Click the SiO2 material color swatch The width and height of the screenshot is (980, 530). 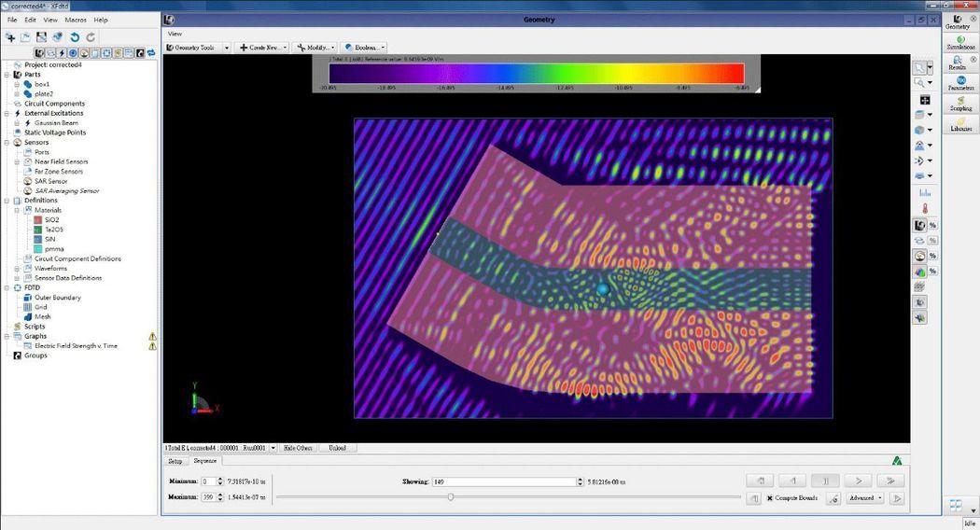[x=37, y=220]
